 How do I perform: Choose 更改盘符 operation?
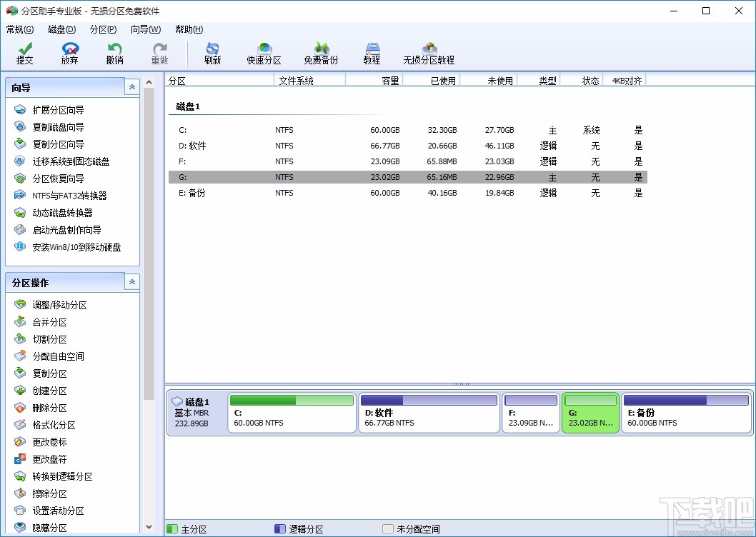coord(49,459)
